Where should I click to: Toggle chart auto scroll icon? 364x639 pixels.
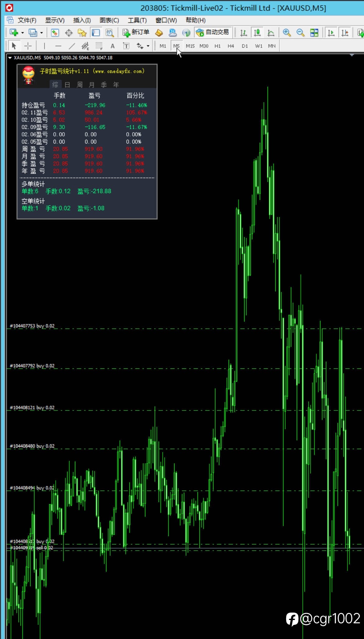(x=331, y=32)
